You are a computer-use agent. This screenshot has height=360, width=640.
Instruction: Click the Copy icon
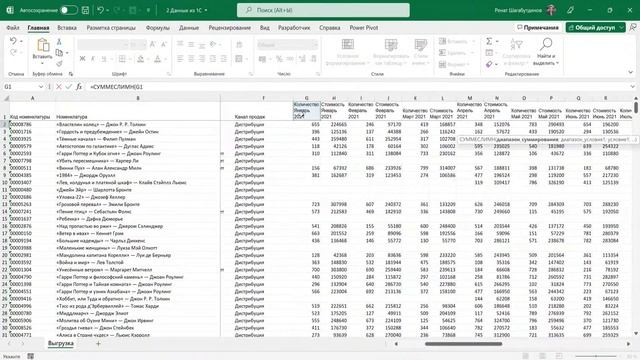59,53
